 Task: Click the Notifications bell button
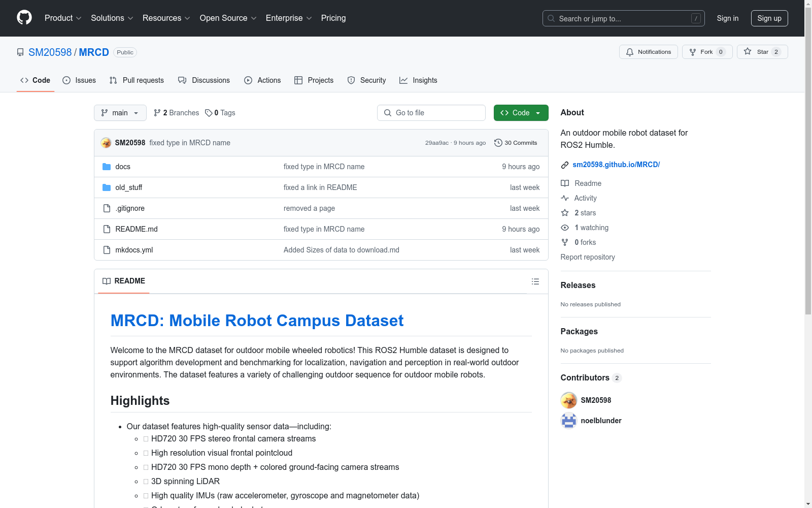point(648,52)
